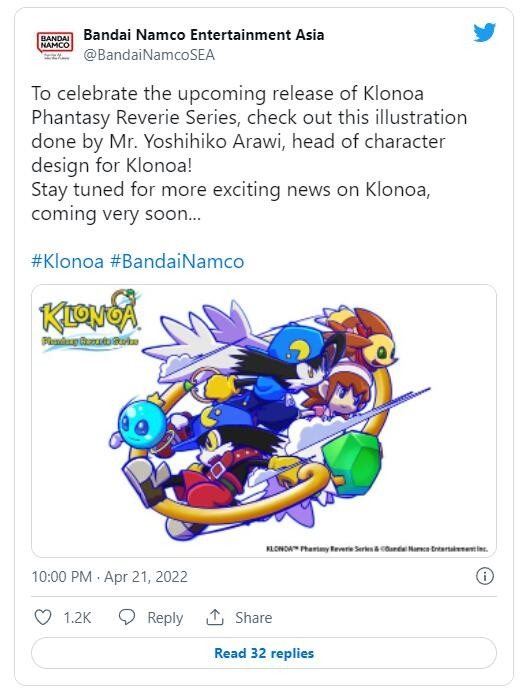Screen dimensions: 529x697
Task: Click the Reply text label
Action: (165, 618)
